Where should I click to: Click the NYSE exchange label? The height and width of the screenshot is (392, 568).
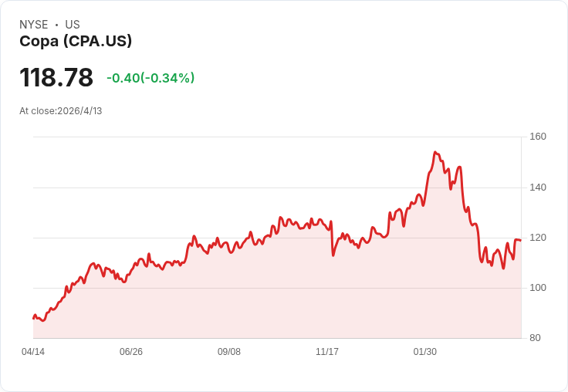point(33,25)
